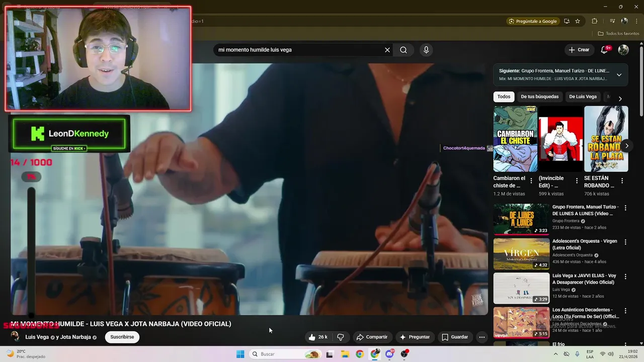Open Chrome extensions puzzle icon

click(x=594, y=21)
